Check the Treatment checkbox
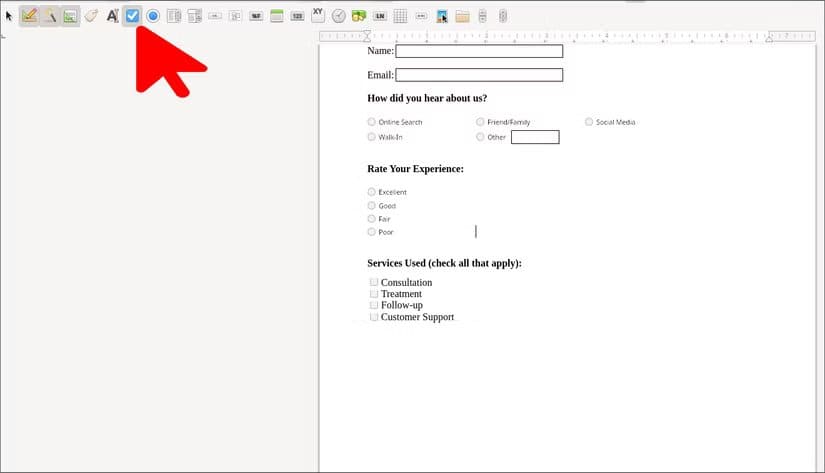 (374, 294)
